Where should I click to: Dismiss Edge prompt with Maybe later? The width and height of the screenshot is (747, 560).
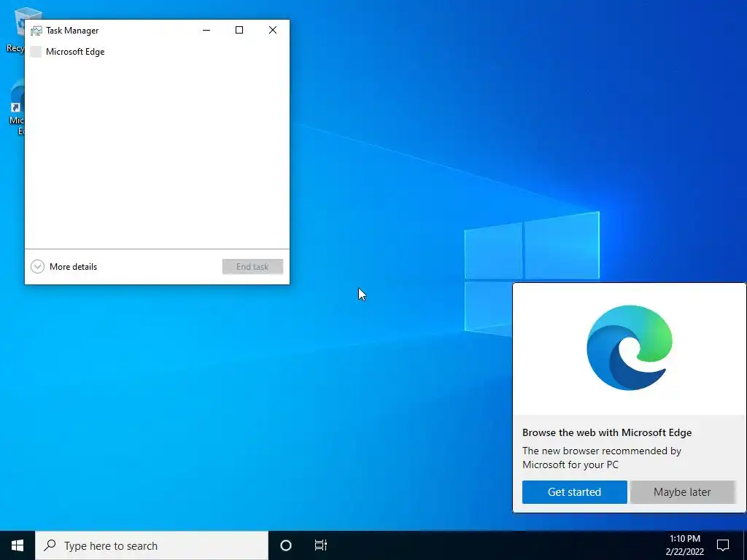(x=682, y=492)
